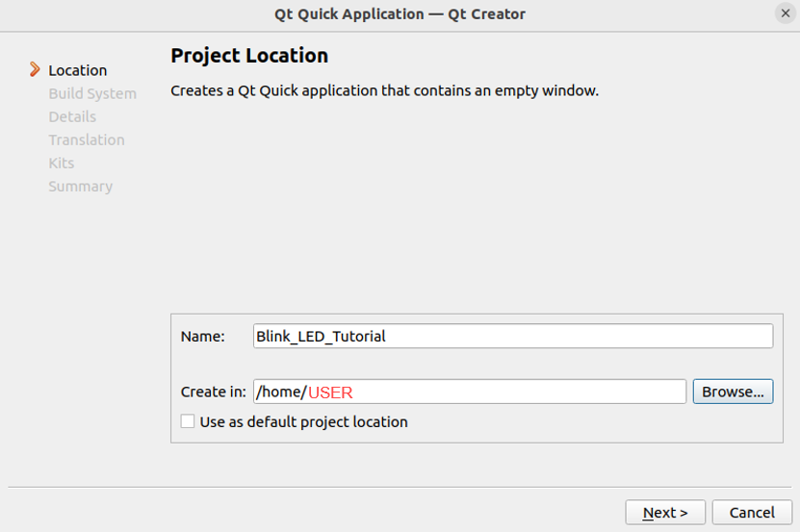Focus the Create in path field

point(470,392)
